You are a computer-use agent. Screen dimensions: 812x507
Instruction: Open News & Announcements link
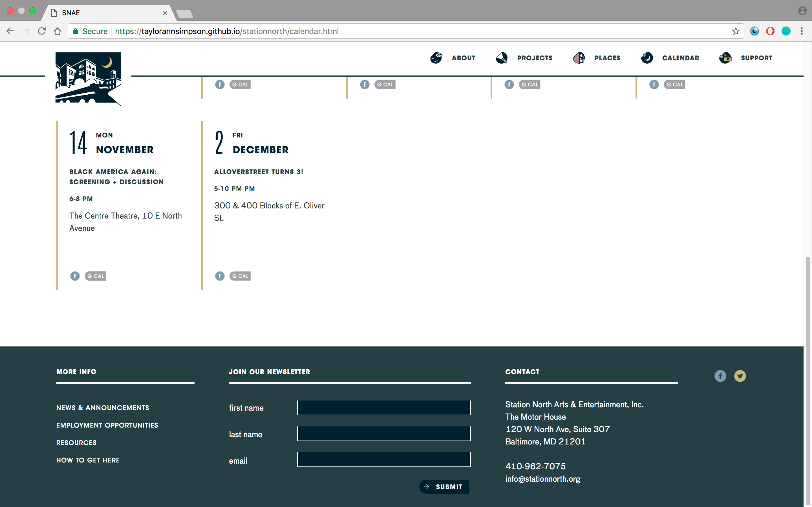[103, 408]
